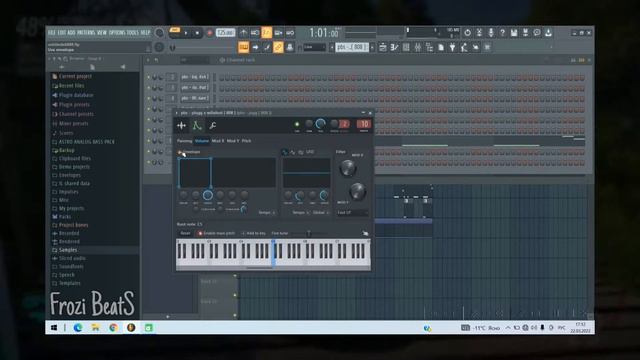Open Google Chrome from taskbar

113,328
